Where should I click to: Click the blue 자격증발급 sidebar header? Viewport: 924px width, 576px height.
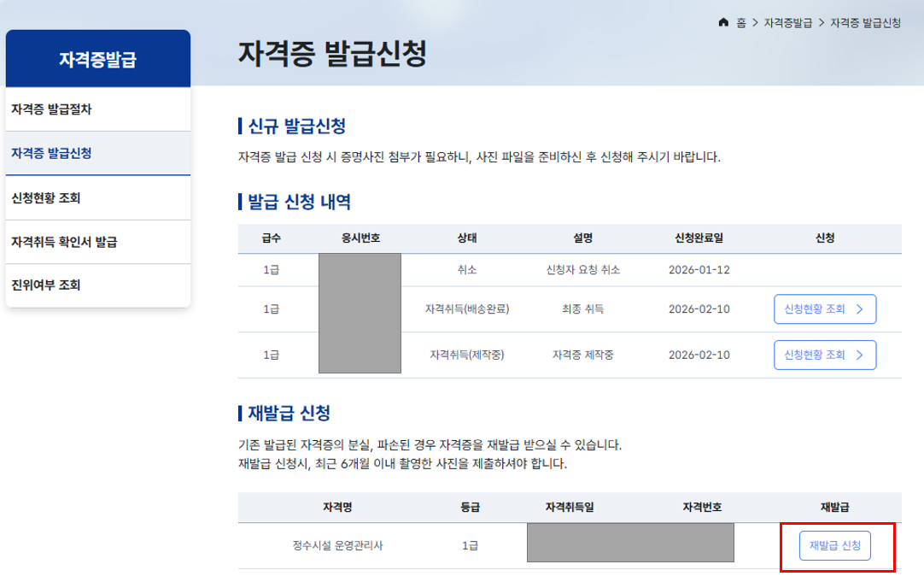[x=97, y=59]
